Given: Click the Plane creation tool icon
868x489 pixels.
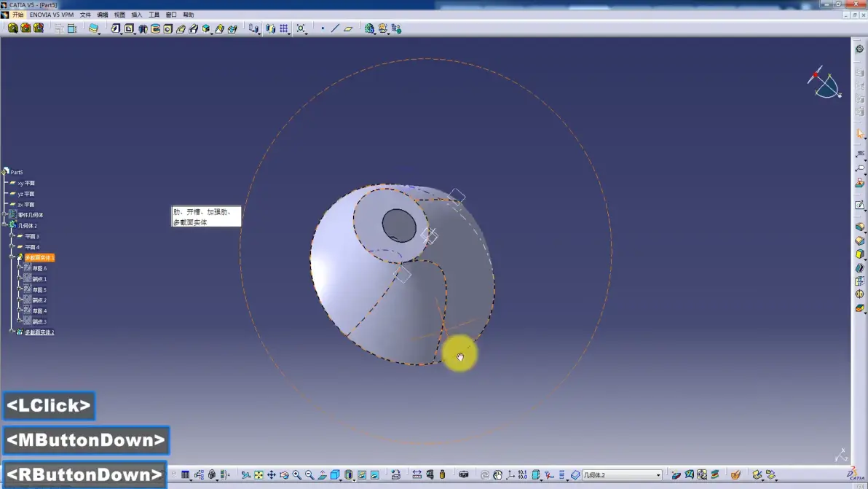Looking at the screenshot, I should pos(348,28).
